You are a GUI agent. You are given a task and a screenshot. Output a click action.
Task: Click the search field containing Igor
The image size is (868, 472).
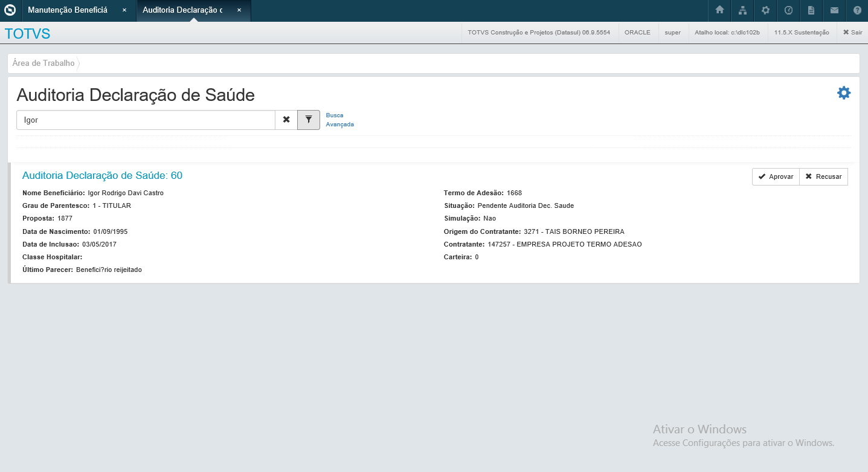146,120
